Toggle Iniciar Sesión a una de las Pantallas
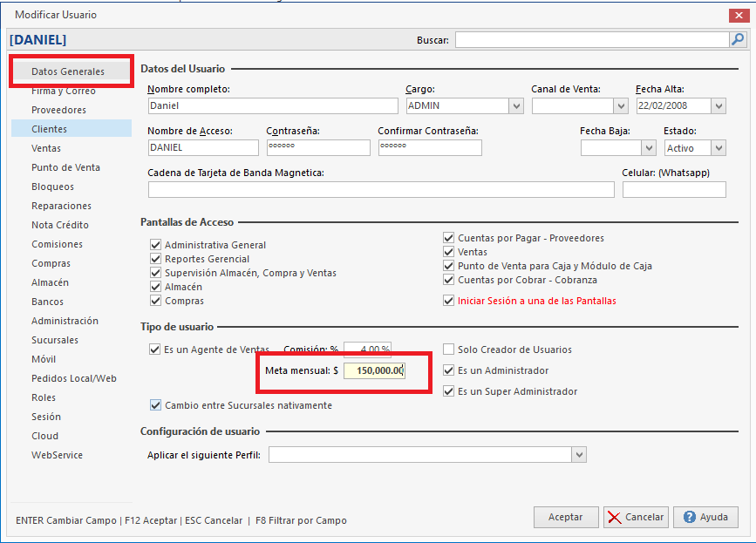 tap(448, 301)
